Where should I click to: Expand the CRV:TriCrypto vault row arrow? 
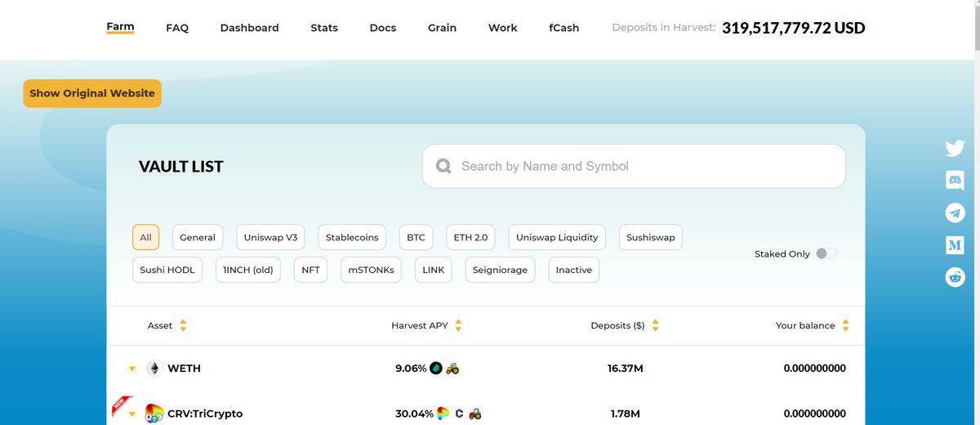[x=132, y=414]
